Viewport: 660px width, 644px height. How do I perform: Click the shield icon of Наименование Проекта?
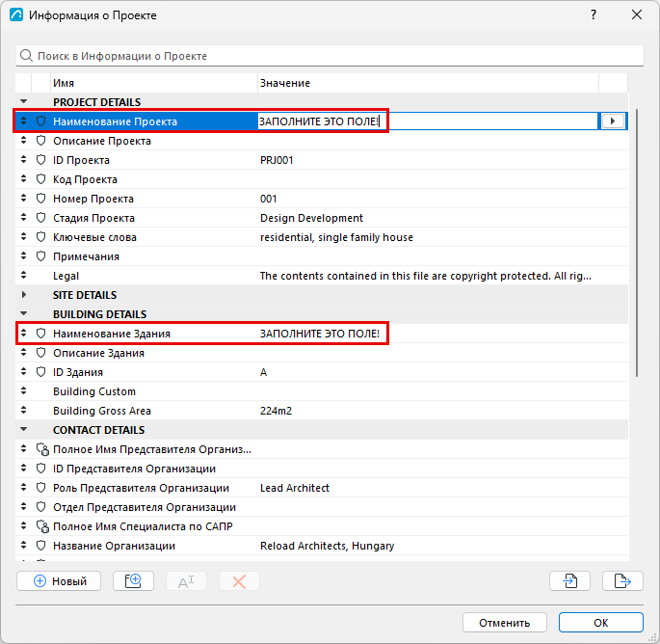(x=40, y=121)
